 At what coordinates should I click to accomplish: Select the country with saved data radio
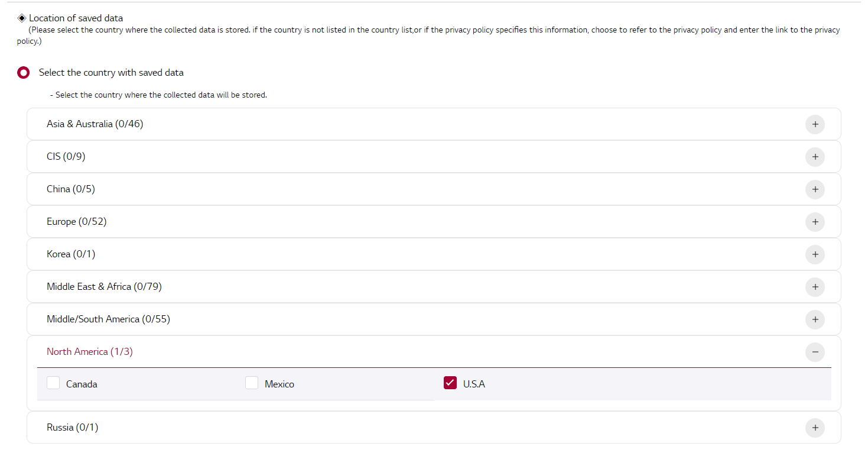tap(24, 73)
